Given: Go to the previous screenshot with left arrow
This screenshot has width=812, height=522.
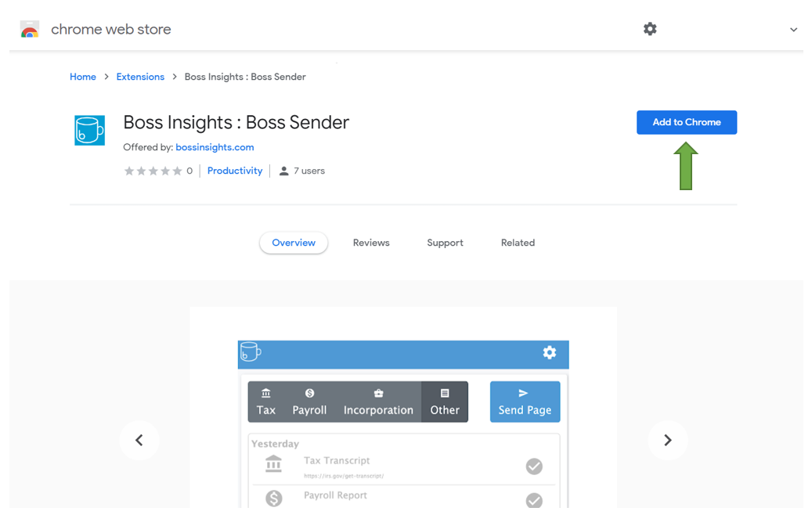Looking at the screenshot, I should click(x=139, y=441).
